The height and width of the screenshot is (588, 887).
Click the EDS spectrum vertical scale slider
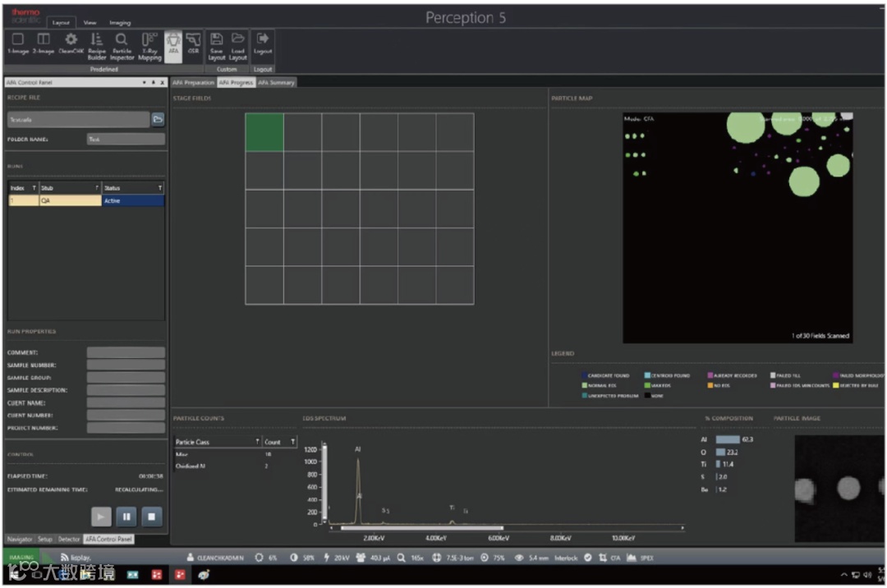tap(324, 482)
